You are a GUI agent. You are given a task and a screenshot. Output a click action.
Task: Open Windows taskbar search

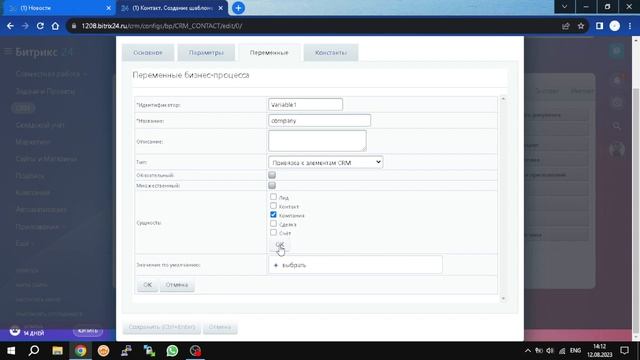[x=34, y=351]
